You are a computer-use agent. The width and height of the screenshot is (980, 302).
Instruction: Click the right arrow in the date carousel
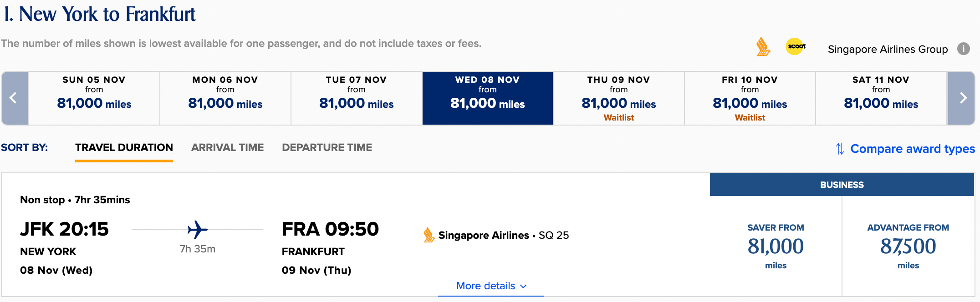tap(963, 98)
